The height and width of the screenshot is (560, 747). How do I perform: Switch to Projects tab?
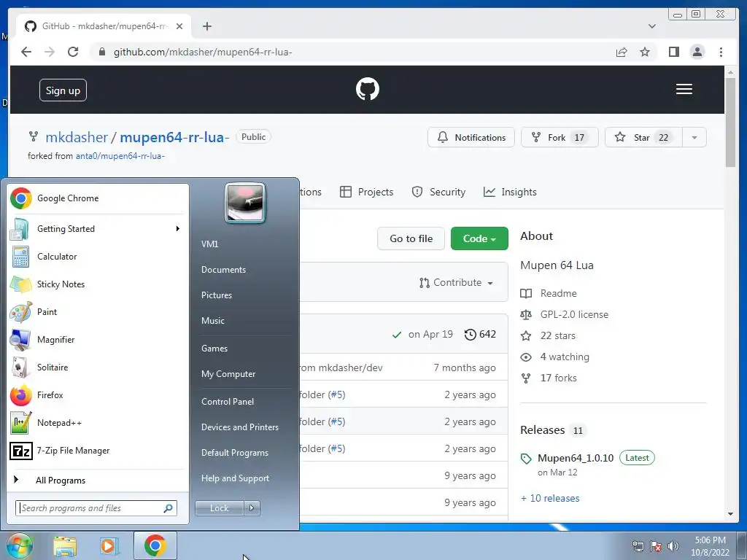coord(367,192)
